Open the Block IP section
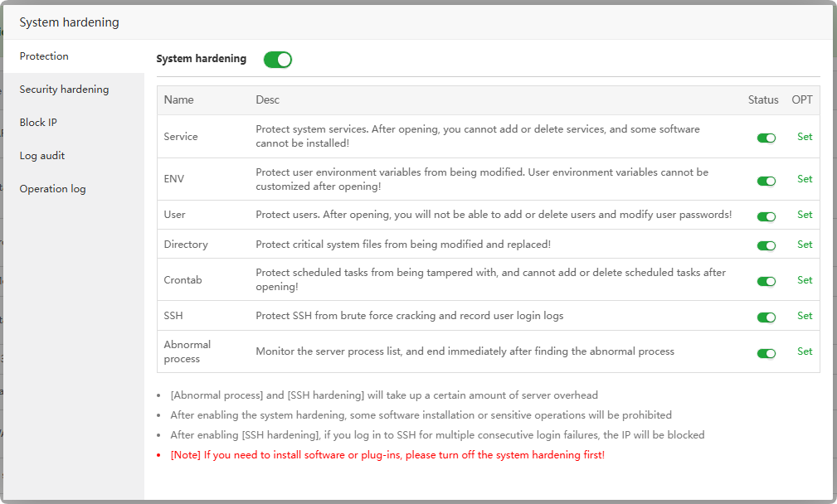 pos(38,123)
